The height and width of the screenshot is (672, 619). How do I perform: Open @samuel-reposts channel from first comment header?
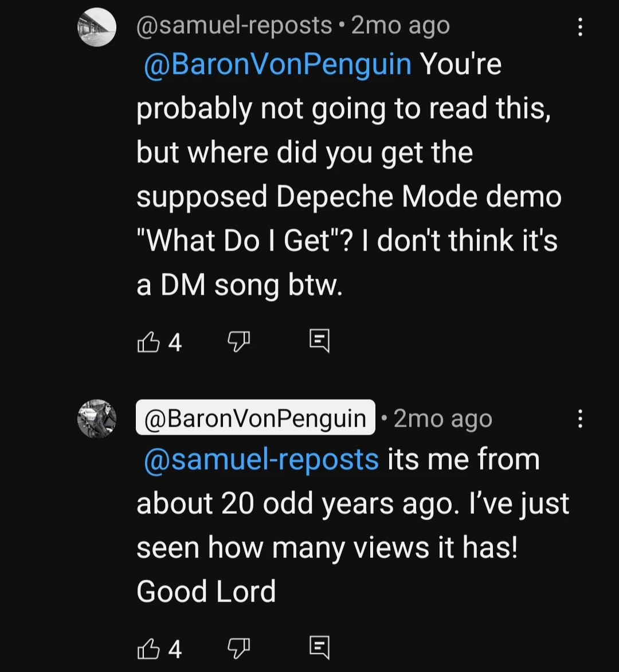[234, 26]
